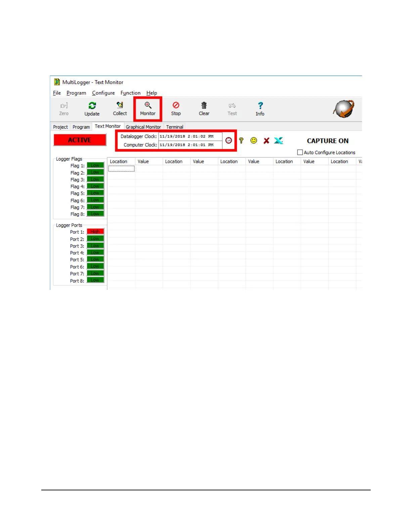
Task: Toggle Flag 3 Low indicator
Action: (x=95, y=179)
